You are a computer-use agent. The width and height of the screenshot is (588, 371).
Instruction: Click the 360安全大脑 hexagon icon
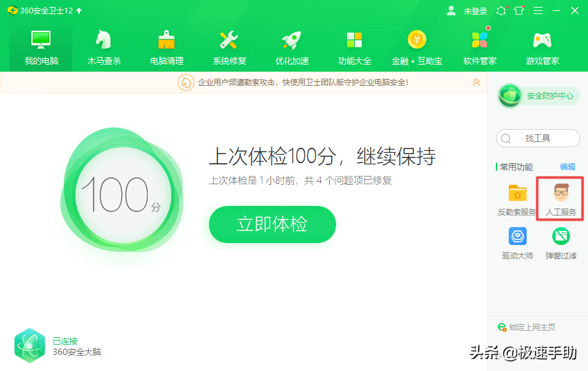[x=29, y=345]
